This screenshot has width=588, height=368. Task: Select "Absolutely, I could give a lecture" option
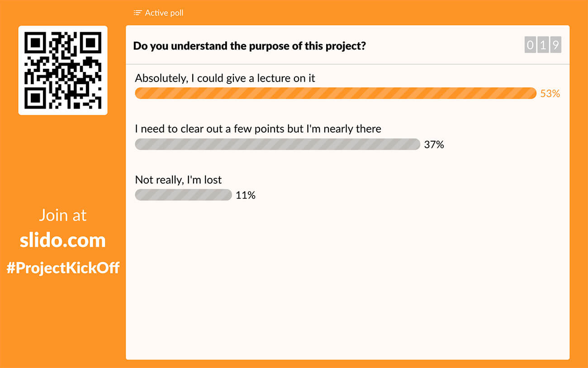[x=225, y=78]
